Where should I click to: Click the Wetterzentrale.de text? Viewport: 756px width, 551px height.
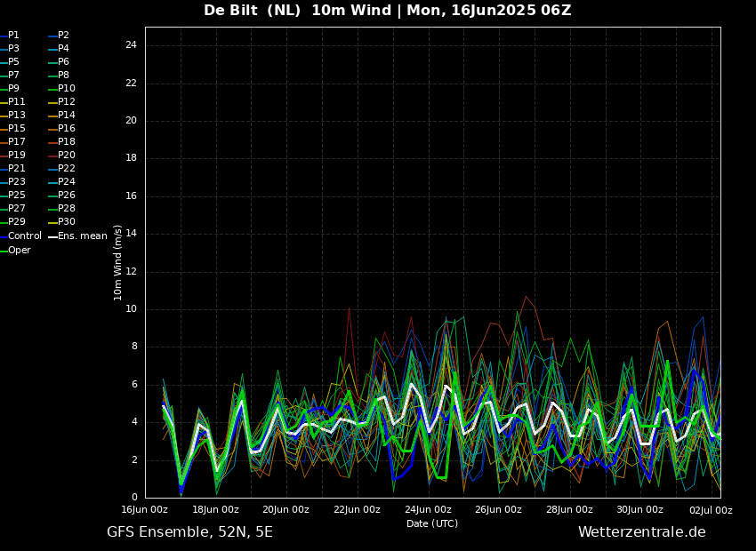[x=641, y=532]
